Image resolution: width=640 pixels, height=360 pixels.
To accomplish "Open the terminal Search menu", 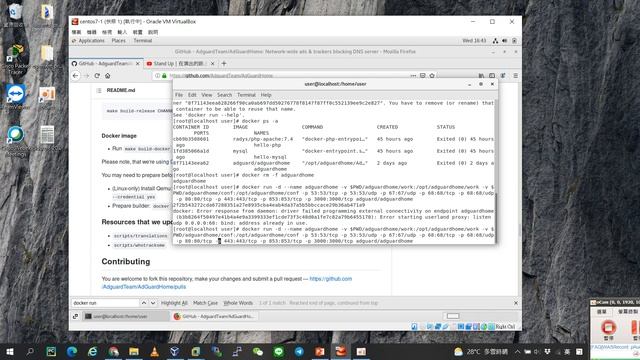I will pos(224,95).
